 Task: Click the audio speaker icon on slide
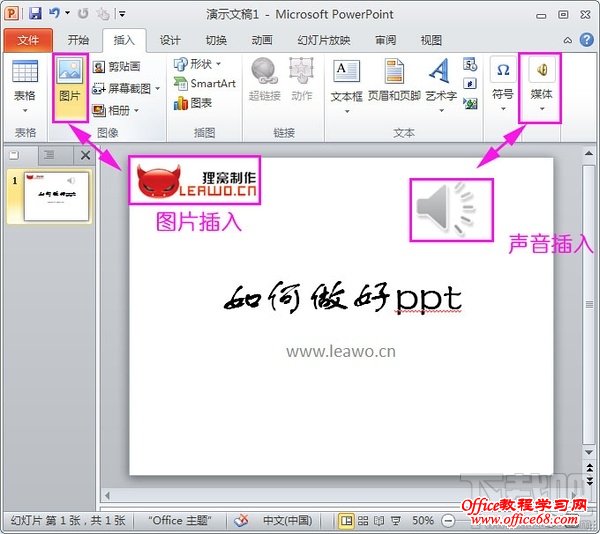(450, 208)
